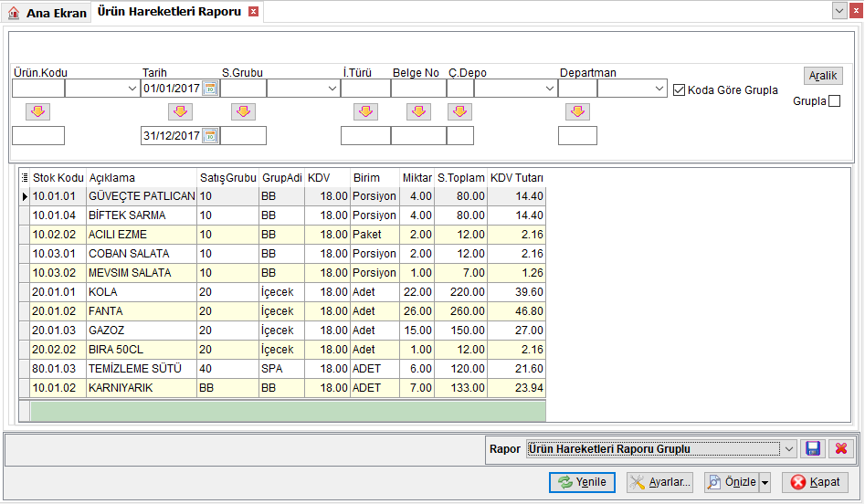Open the tab list chevron at top right
The width and height of the screenshot is (865, 504).
839,10
